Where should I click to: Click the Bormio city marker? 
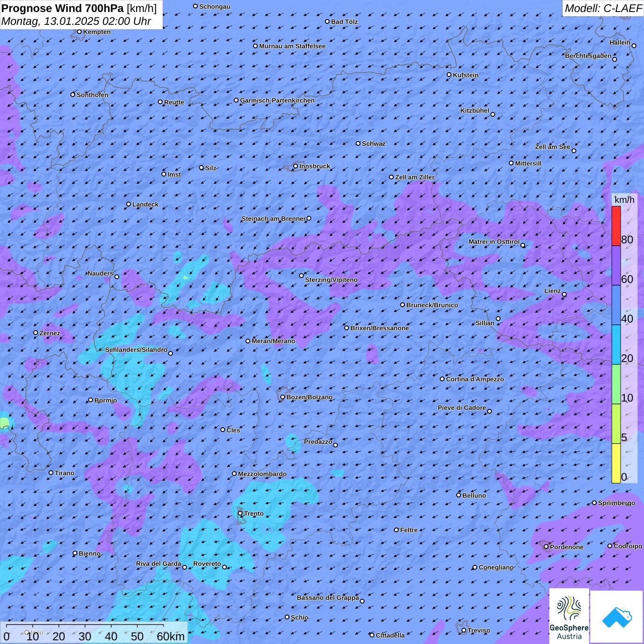[x=91, y=400]
